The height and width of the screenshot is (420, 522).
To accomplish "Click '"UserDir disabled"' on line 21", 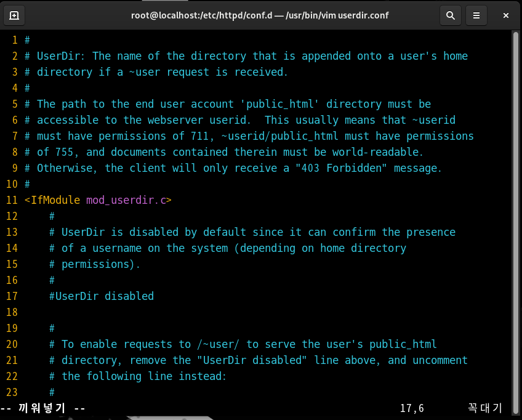I will 252,360.
